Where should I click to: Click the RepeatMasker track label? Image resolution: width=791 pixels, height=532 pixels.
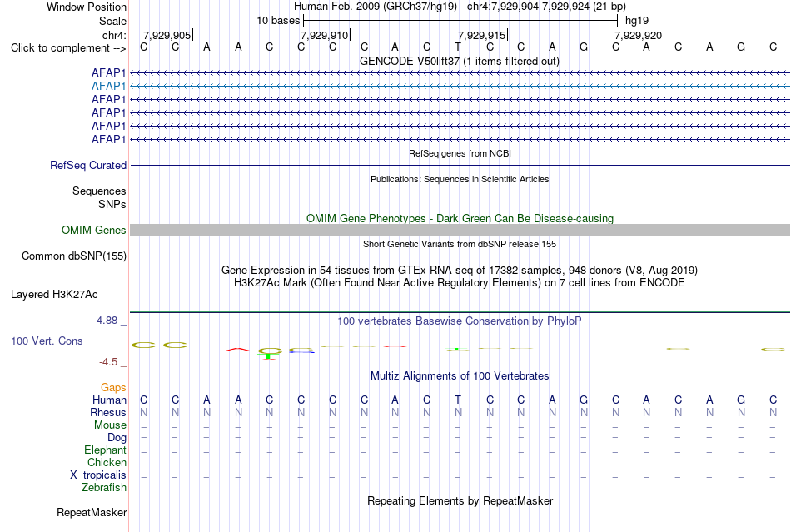tap(92, 513)
